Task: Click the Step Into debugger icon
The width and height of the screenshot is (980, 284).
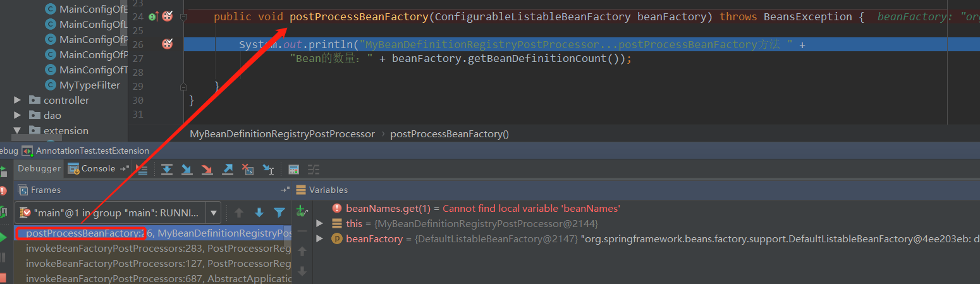Action: tap(187, 169)
